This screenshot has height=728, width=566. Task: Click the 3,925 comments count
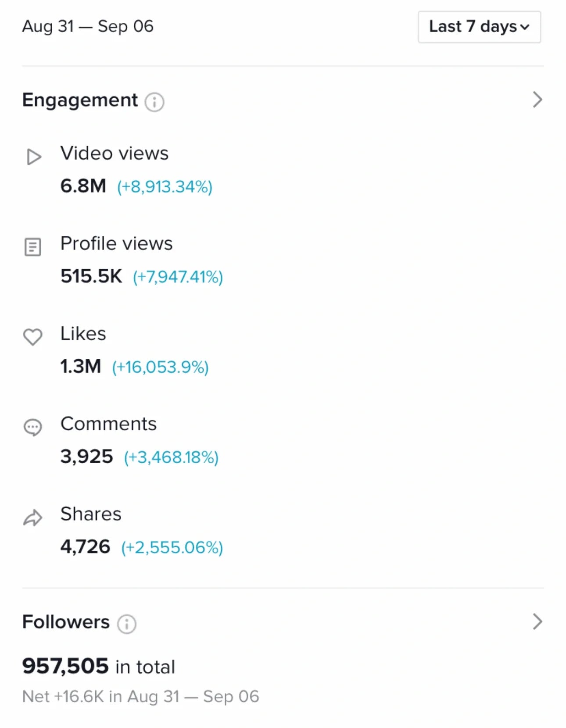[86, 457]
